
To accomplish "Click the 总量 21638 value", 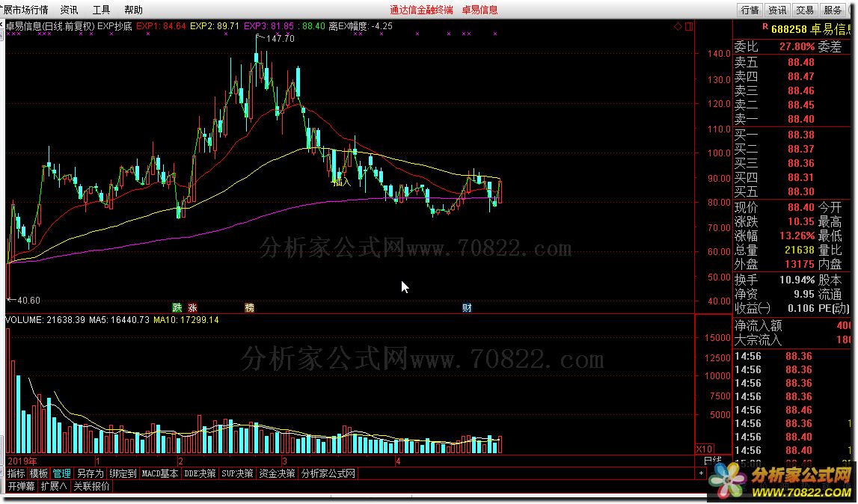I will (800, 250).
